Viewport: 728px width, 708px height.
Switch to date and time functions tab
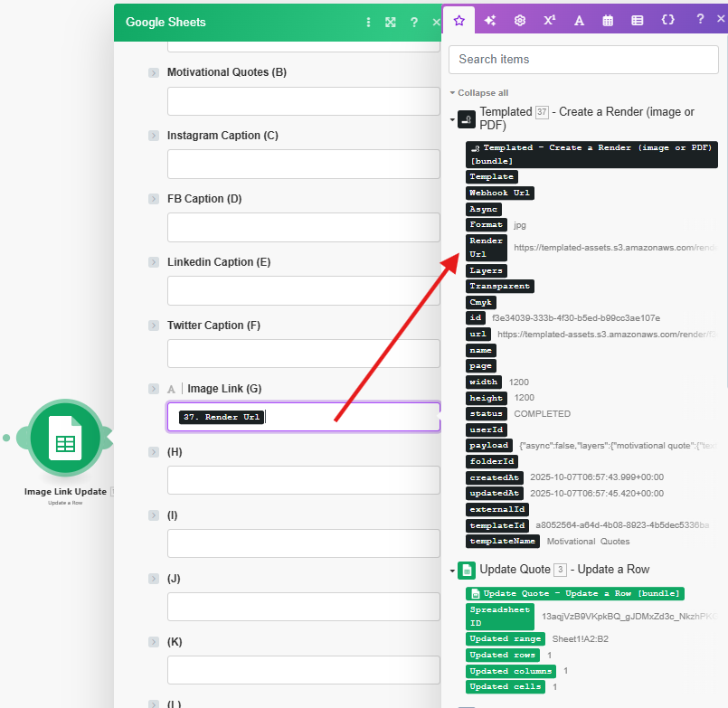608,21
